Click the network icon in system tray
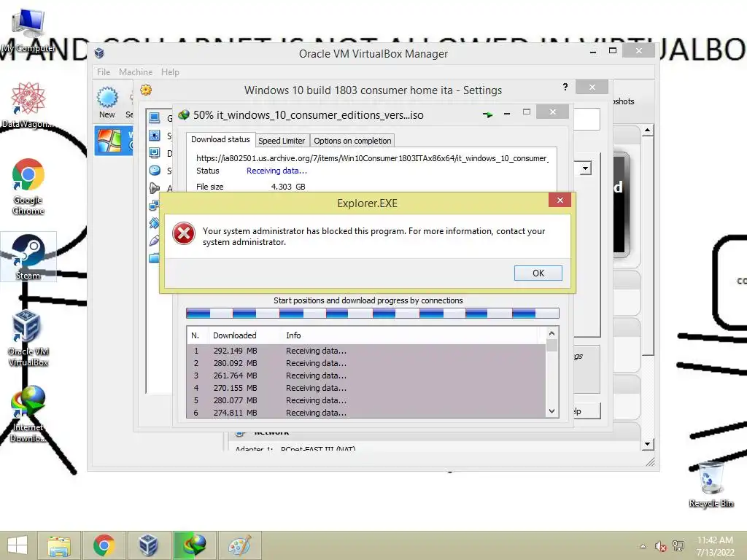The height and width of the screenshot is (560, 747). click(678, 546)
